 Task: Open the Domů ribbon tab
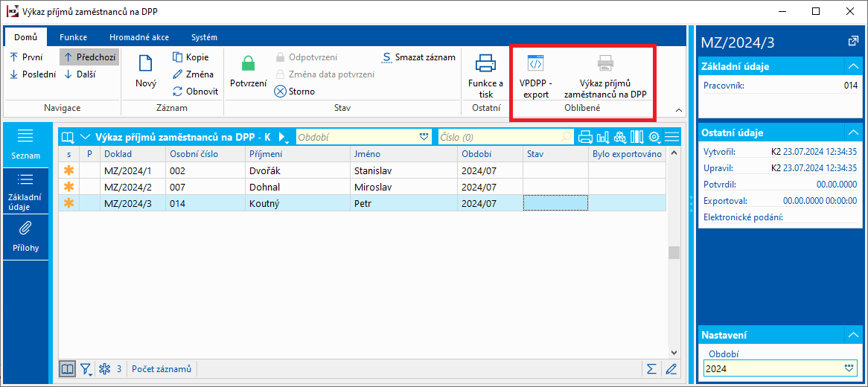(x=27, y=38)
